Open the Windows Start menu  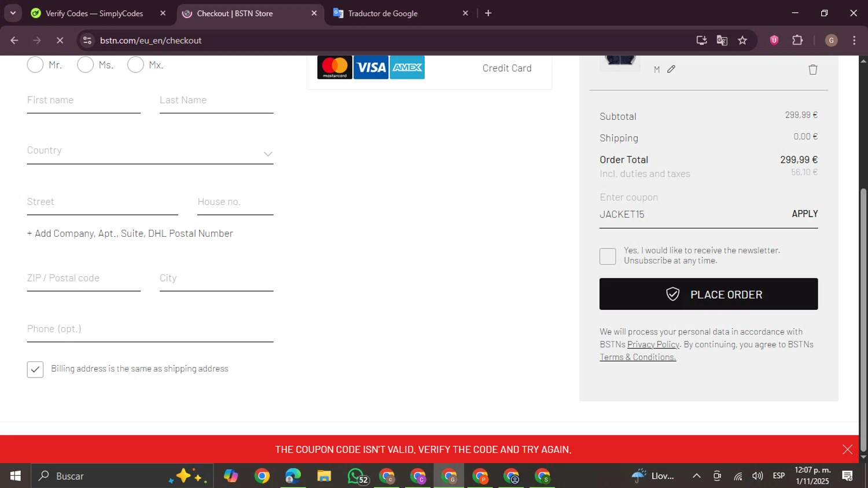(16, 476)
